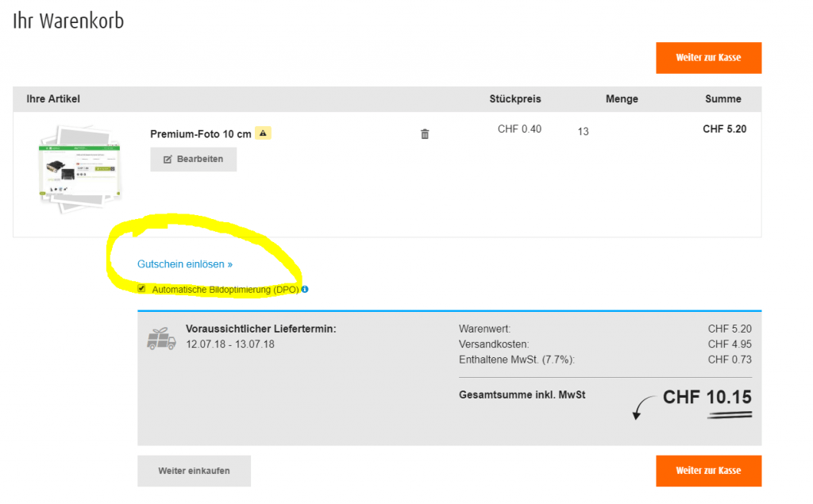813x504 pixels.
Task: Click the Ihr Warenkorb heading
Action: click(68, 21)
